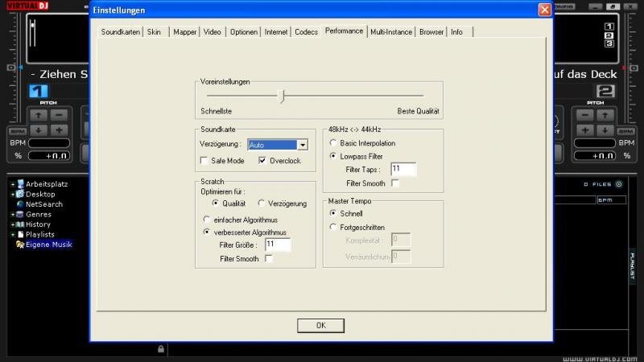This screenshot has height=362, width=644.
Task: Expand the History tree node
Action: (x=12, y=224)
